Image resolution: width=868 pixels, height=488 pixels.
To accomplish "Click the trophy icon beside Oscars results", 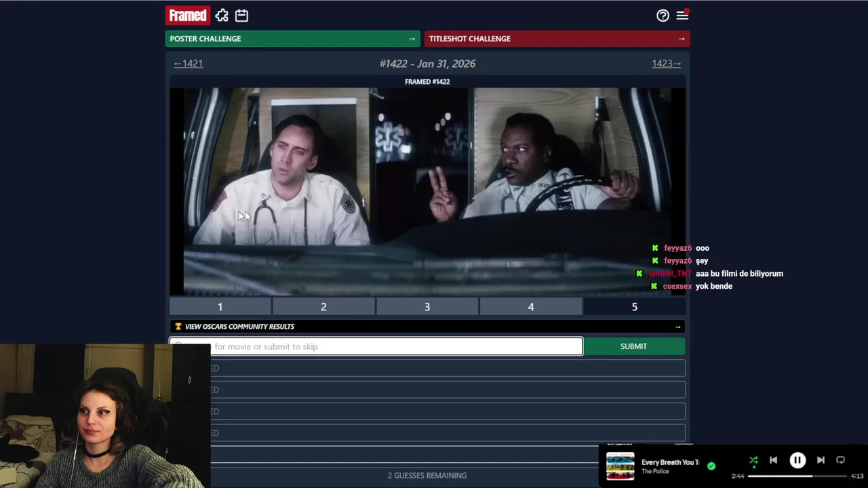I will (178, 327).
